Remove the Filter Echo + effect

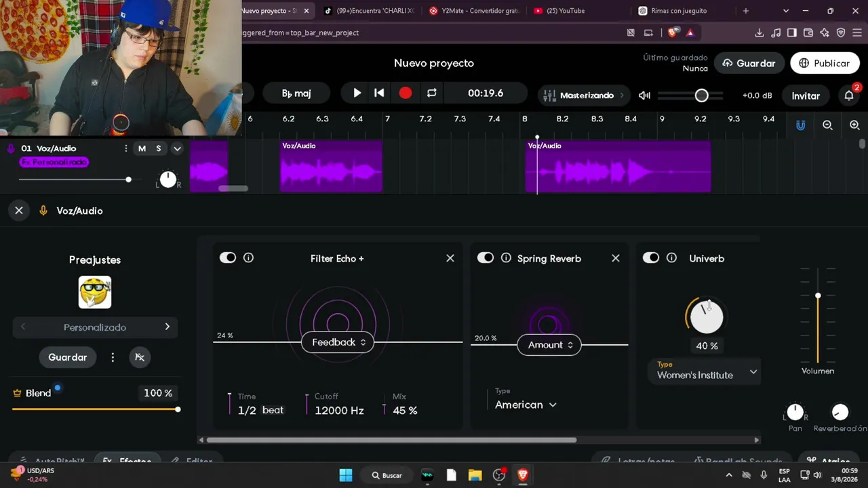[x=450, y=258]
